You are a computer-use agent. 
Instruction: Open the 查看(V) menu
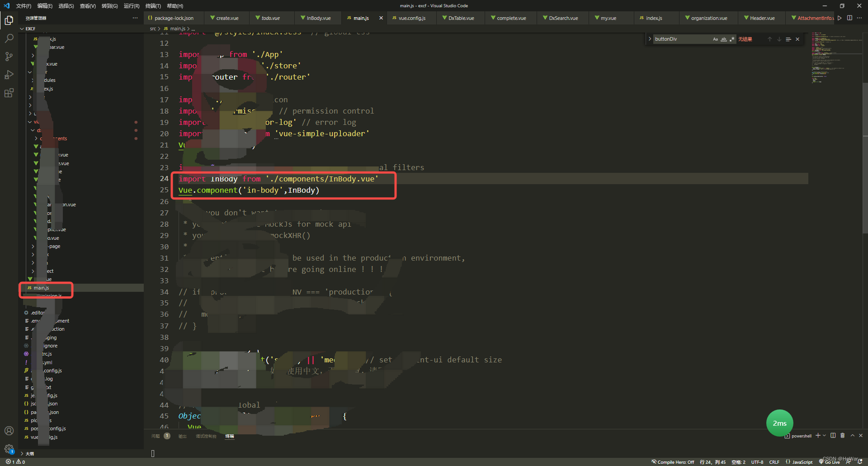[88, 6]
